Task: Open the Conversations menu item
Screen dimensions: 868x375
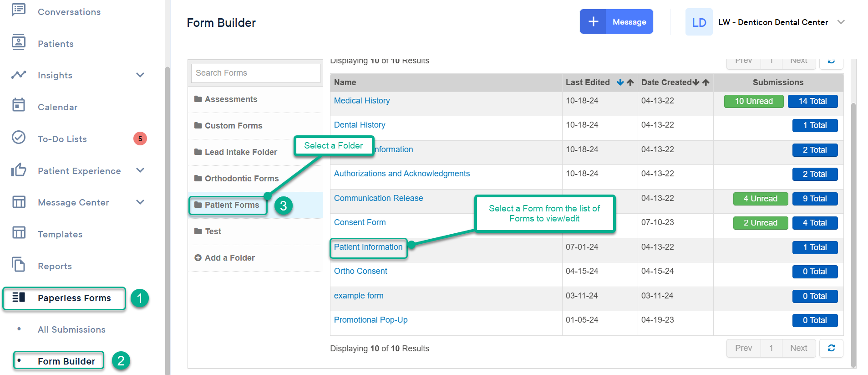Action: click(69, 12)
